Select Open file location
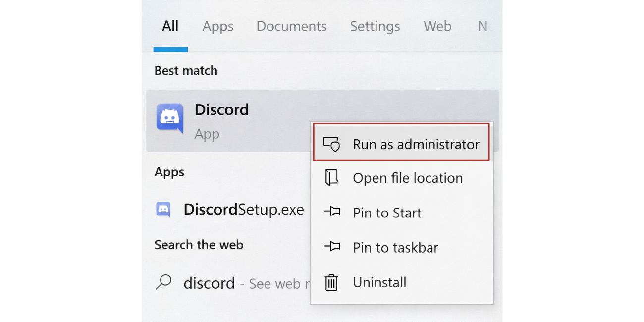644x322 pixels. [x=408, y=178]
